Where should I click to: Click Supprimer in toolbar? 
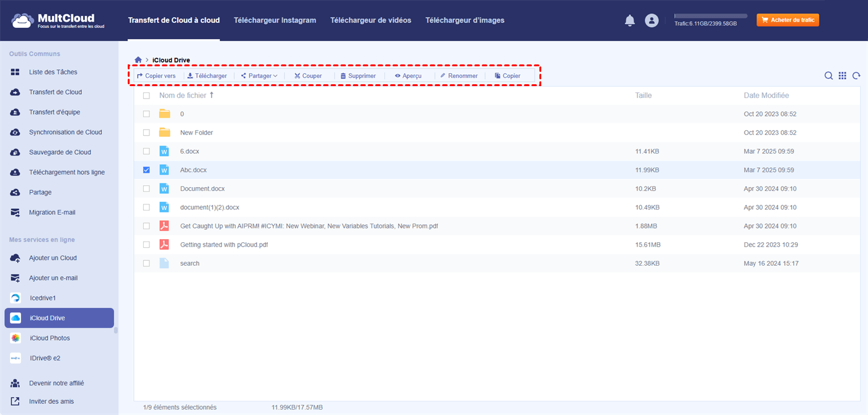[358, 76]
